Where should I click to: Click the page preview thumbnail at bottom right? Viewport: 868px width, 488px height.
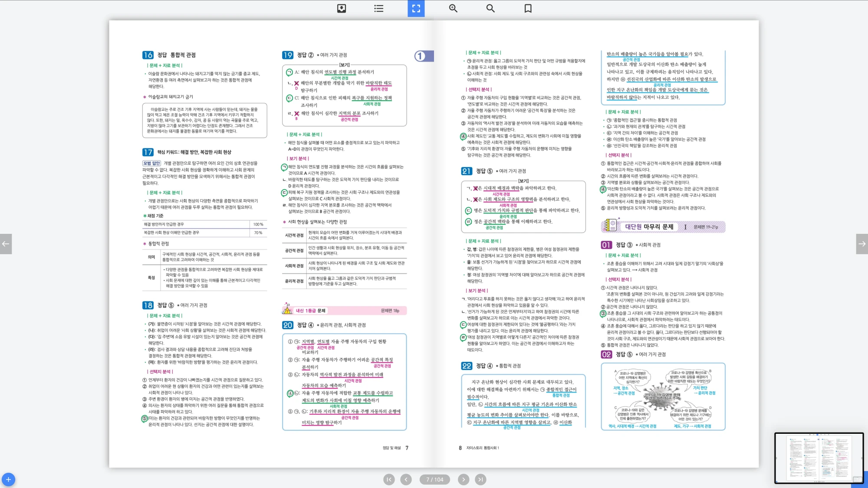(x=819, y=458)
